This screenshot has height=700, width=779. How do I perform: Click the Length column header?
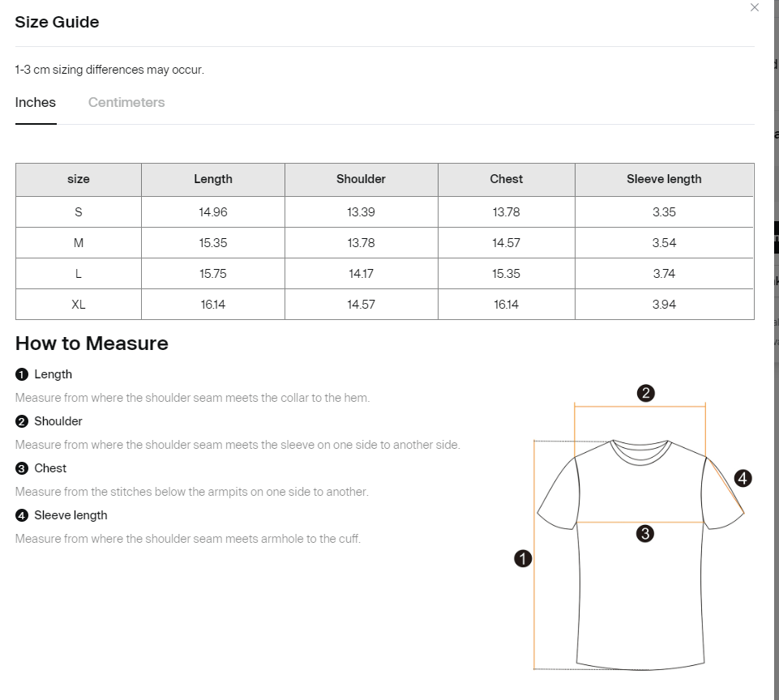[213, 179]
